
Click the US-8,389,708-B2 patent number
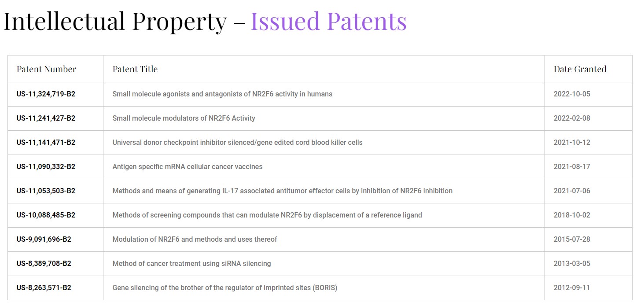(44, 263)
